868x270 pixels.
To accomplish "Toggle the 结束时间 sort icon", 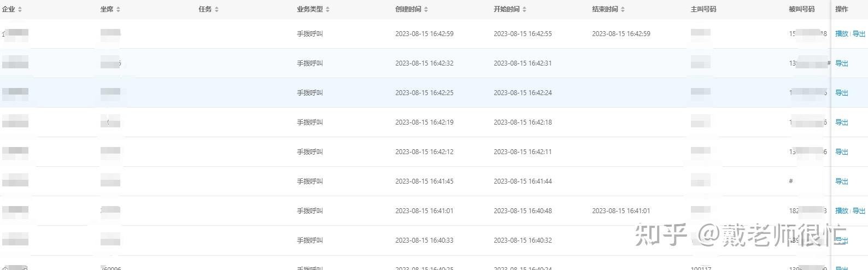I will (x=623, y=9).
